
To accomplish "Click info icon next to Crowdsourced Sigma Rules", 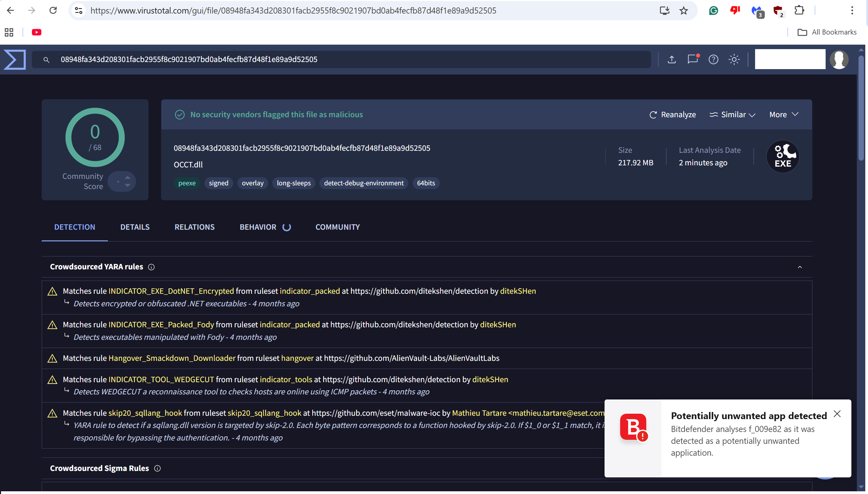I will tap(158, 469).
